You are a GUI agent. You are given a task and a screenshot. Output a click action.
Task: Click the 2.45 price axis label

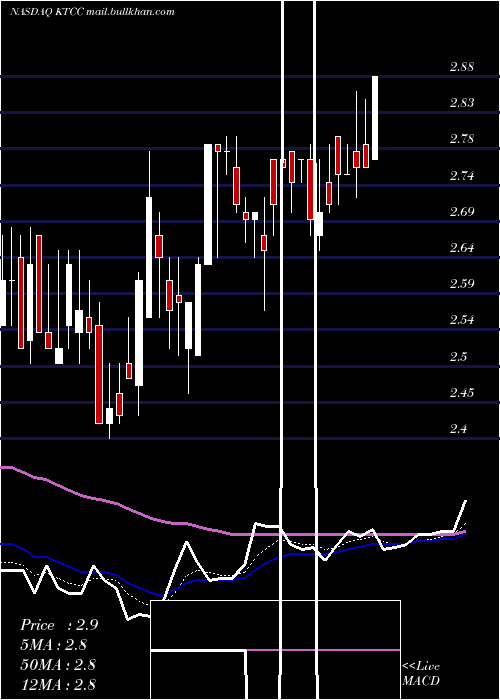click(x=462, y=392)
